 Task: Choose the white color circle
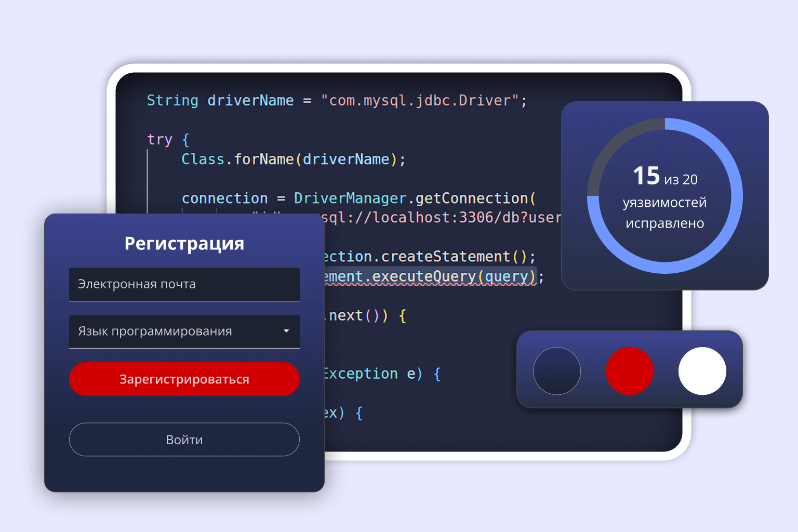[x=702, y=371]
